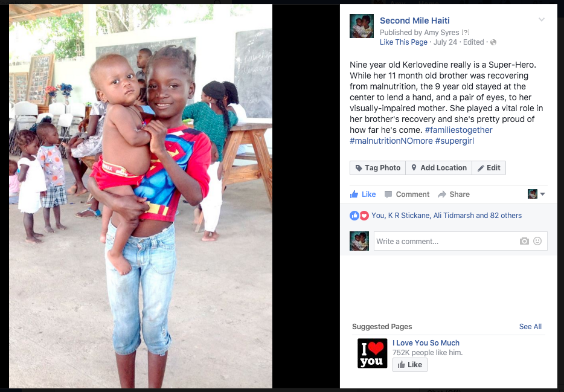Click the Tag Photo button
564x392 pixels.
377,168
